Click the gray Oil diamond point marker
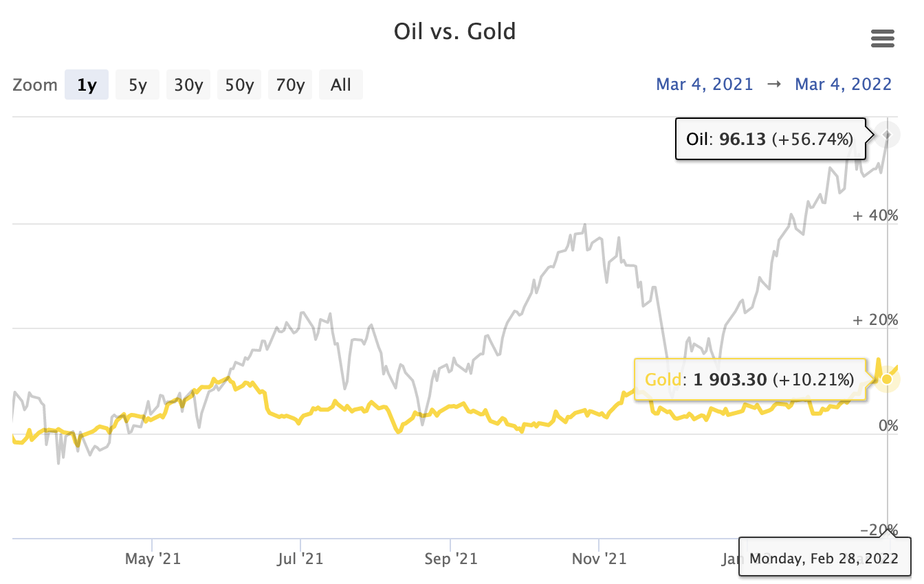 888,135
